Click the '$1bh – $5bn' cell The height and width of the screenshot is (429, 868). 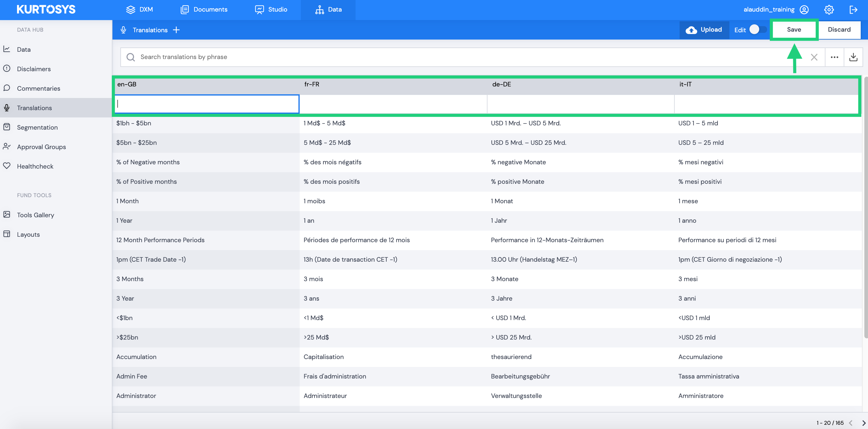tap(206, 124)
